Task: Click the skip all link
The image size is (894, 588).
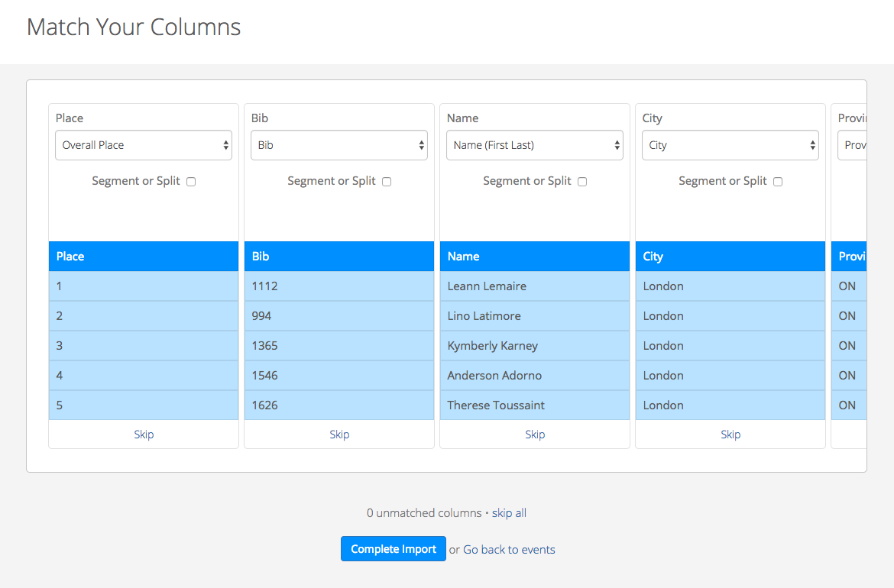Action: pos(509,513)
